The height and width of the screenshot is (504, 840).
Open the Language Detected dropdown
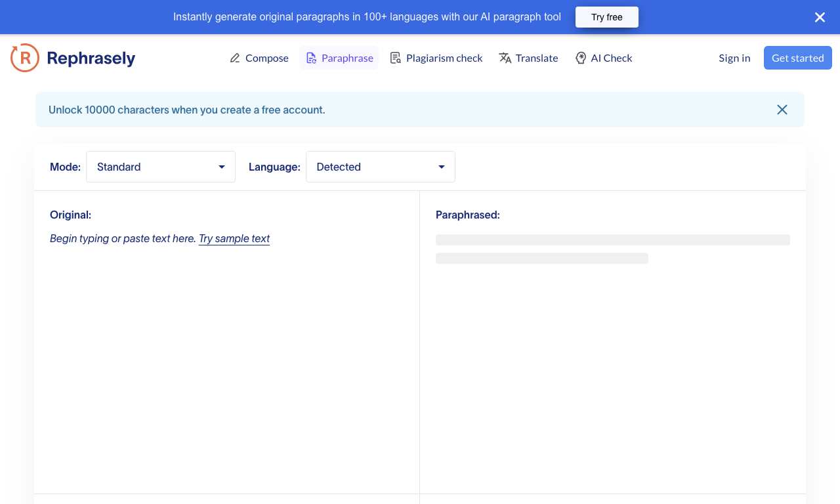[381, 167]
